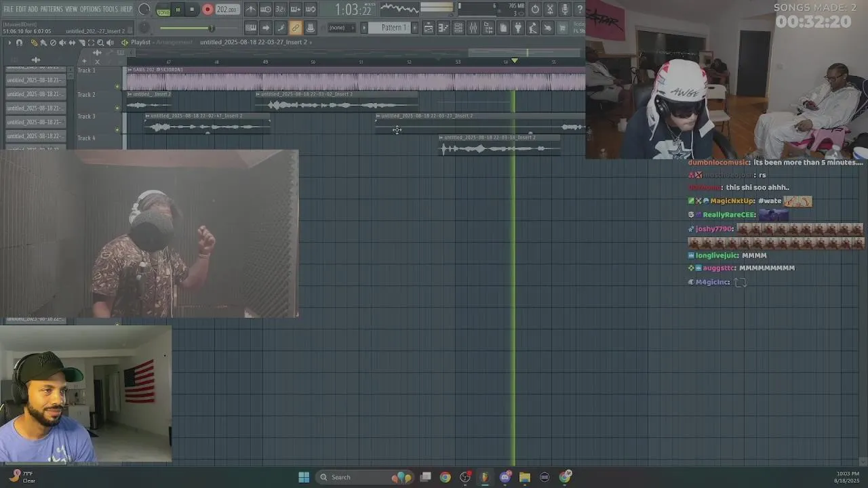This screenshot has height=488, width=868.
Task: Open the 22-03-18 clip menu on Track 4
Action: (x=441, y=138)
